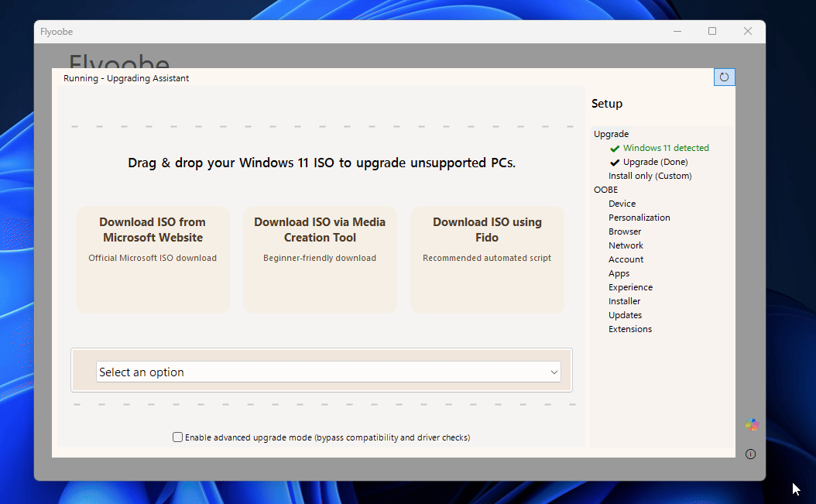Screen dimensions: 816x504
Task: Open the Updates setup page
Action: click(625, 315)
